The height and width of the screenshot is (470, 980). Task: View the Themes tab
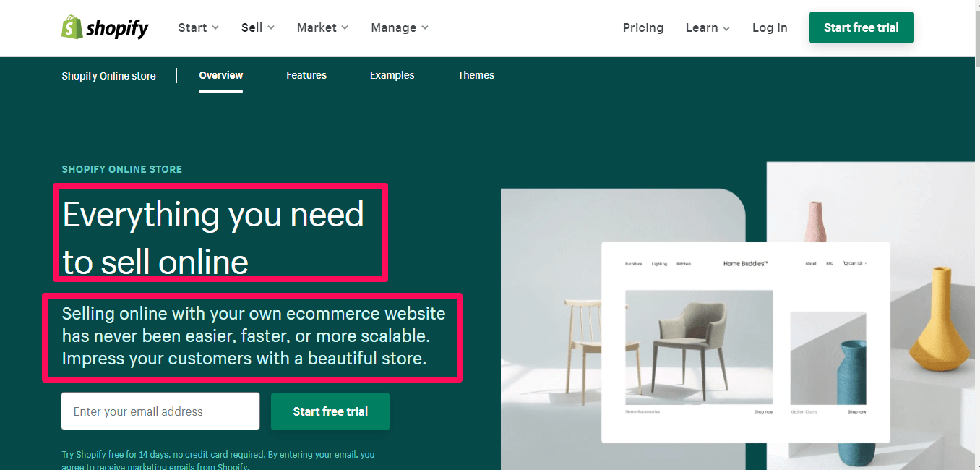[476, 75]
